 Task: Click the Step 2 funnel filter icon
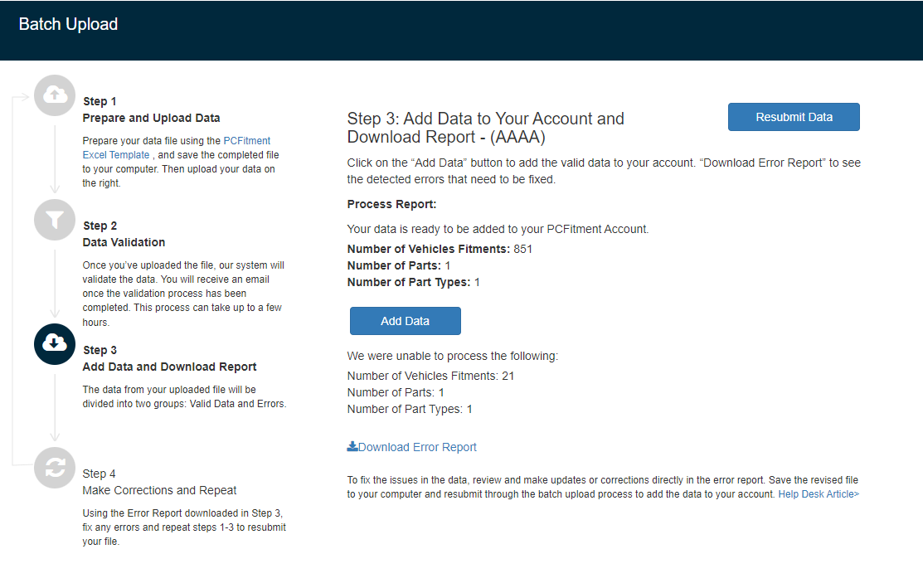[x=55, y=220]
